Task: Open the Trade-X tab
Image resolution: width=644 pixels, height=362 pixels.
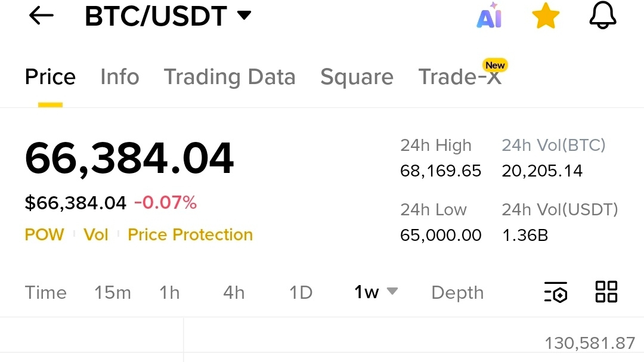Action: click(460, 77)
